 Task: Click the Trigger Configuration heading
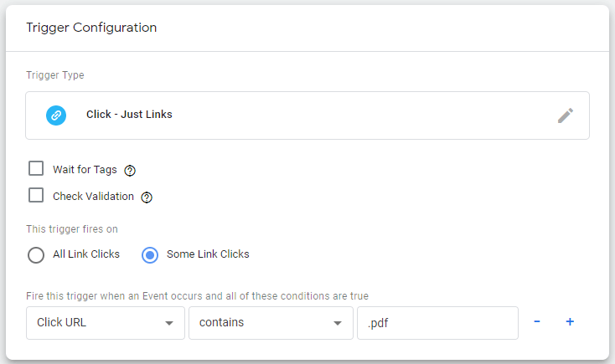(91, 28)
